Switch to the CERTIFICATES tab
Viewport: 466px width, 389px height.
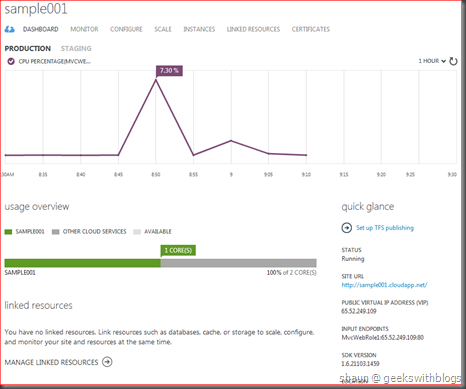(311, 29)
